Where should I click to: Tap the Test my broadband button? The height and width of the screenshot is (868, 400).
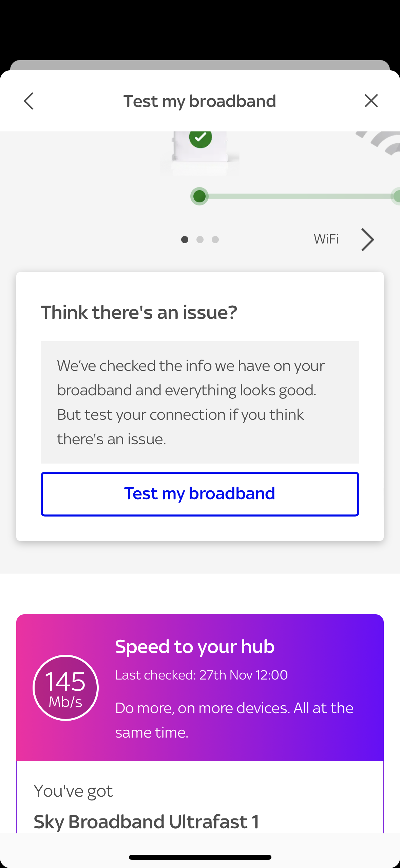tap(200, 494)
